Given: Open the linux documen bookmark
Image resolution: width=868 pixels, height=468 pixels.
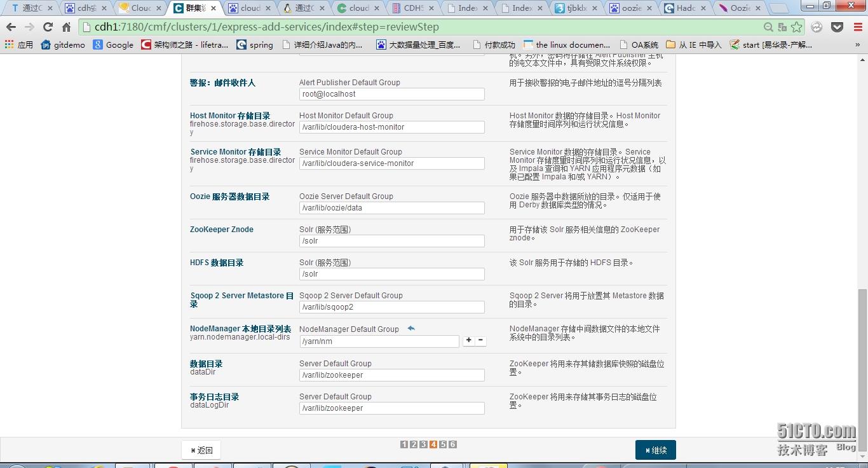Looking at the screenshot, I should (567, 45).
